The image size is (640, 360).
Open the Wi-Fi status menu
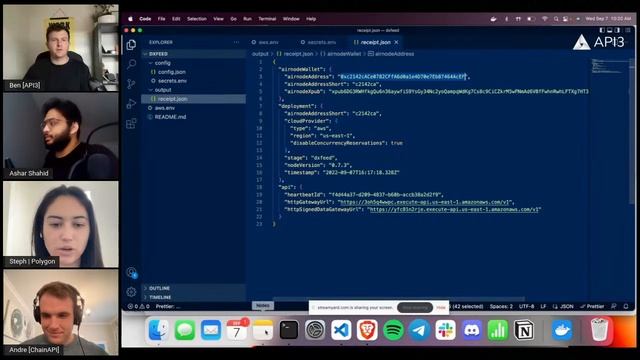point(544,19)
